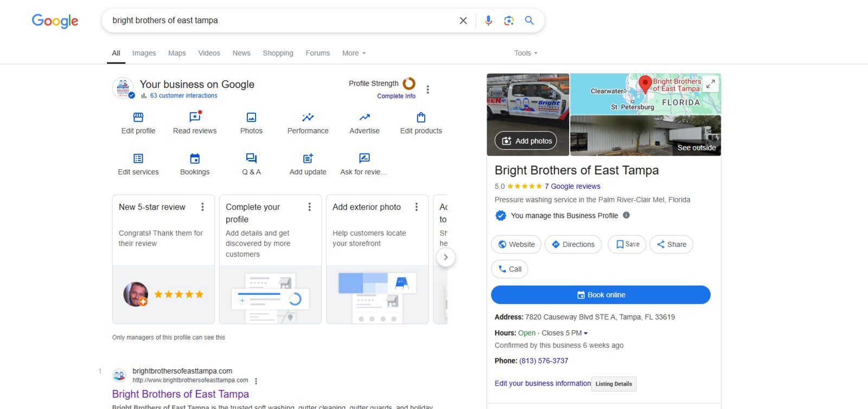This screenshot has height=409, width=868.
Task: Start voice search with microphone icon
Action: [488, 21]
